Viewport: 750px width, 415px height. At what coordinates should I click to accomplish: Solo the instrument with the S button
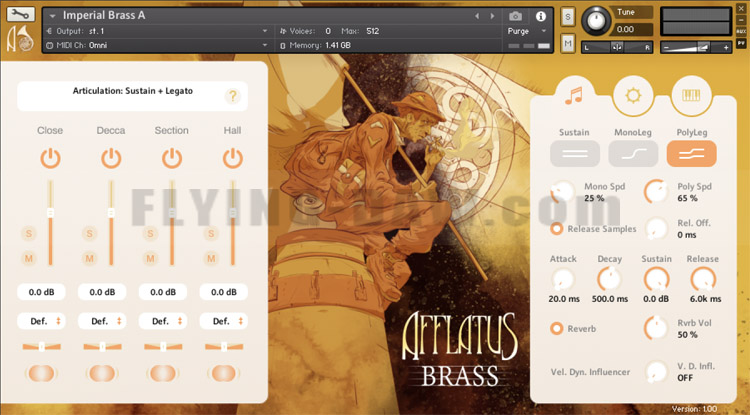[x=568, y=16]
